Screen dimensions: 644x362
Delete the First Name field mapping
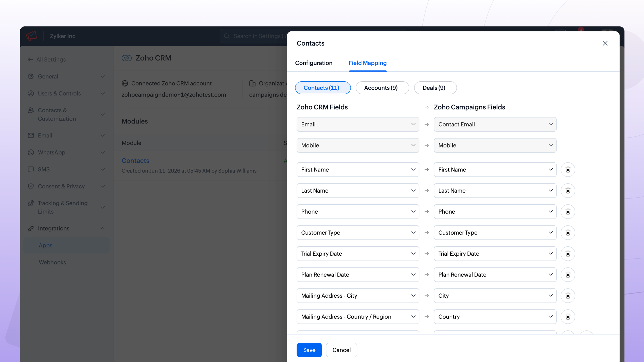point(568,169)
